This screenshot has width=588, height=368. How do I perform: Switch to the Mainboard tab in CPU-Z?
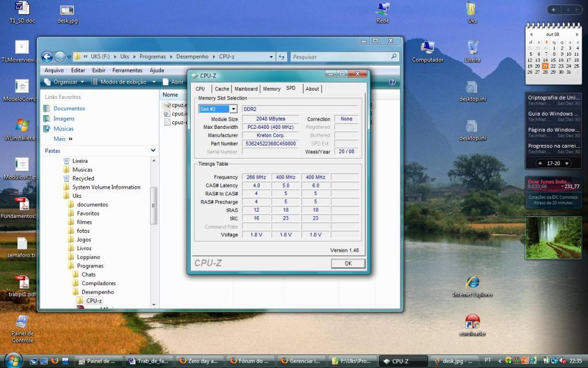pyautogui.click(x=246, y=89)
